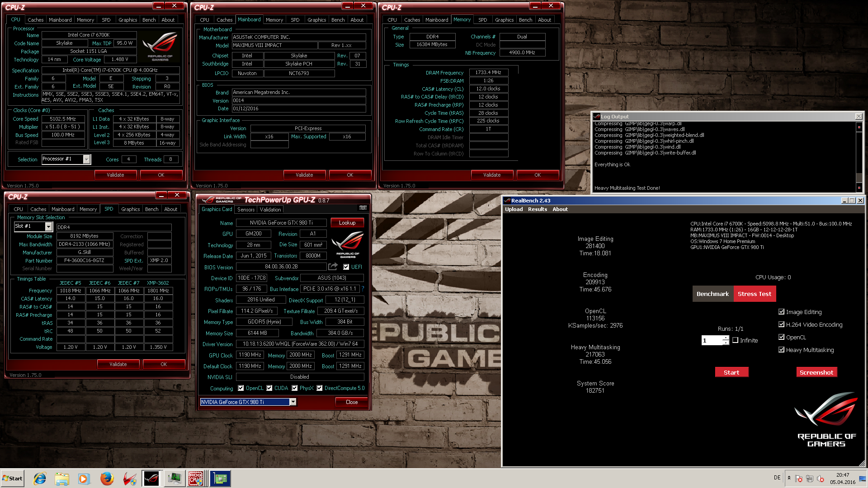Uncheck the RealBench OpenCL test
This screenshot has height=488, width=868.
pos(781,337)
